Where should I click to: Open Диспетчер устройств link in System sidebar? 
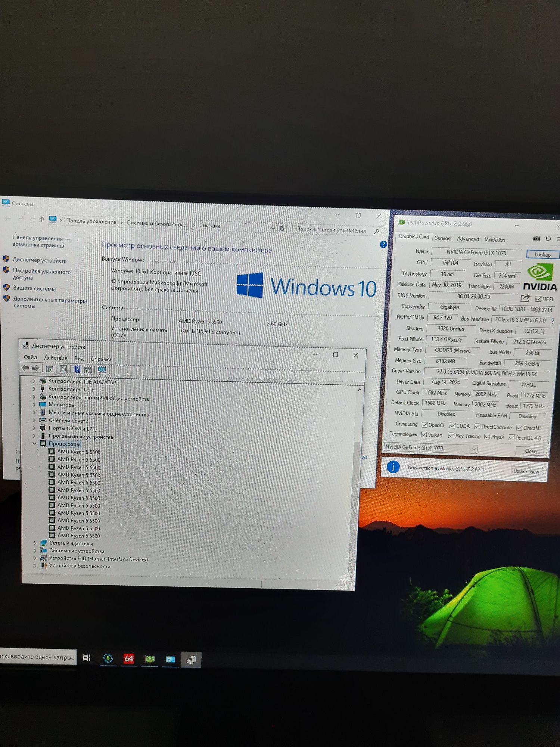click(40, 260)
